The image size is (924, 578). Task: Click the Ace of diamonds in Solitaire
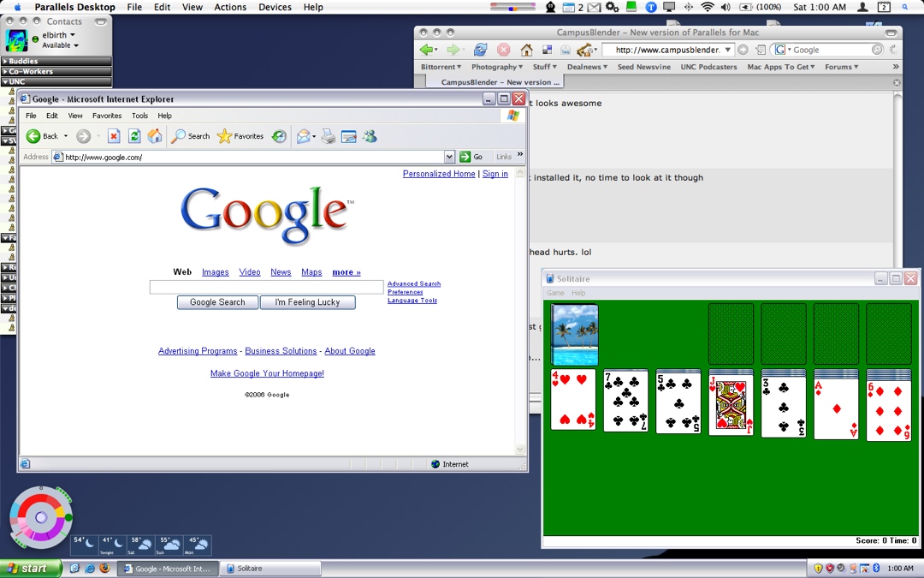click(836, 408)
